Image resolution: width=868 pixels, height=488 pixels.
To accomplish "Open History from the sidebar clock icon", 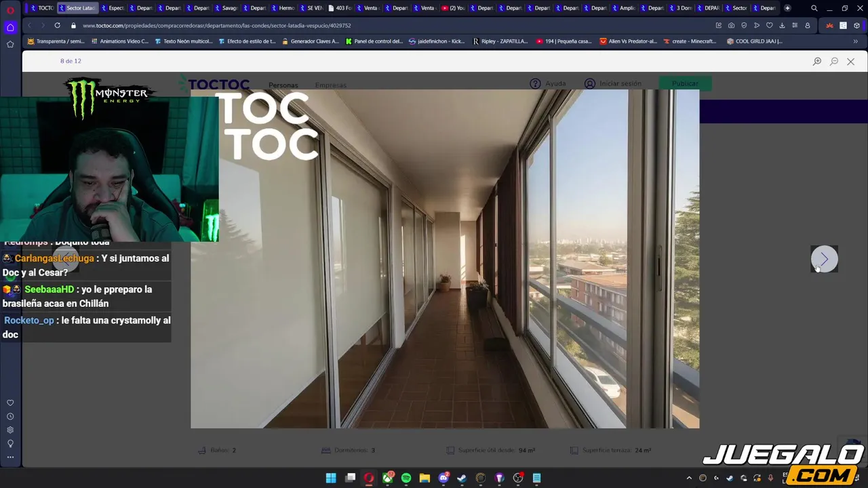I will coord(10,417).
